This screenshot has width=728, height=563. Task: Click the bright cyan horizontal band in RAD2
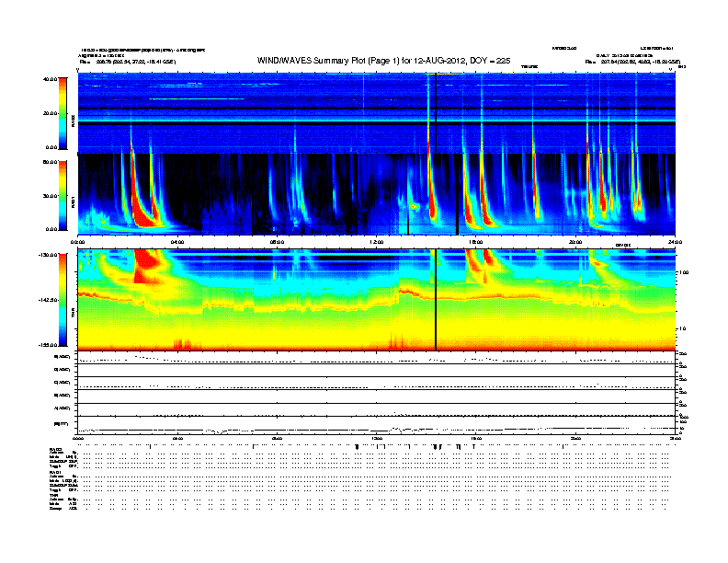(376, 119)
